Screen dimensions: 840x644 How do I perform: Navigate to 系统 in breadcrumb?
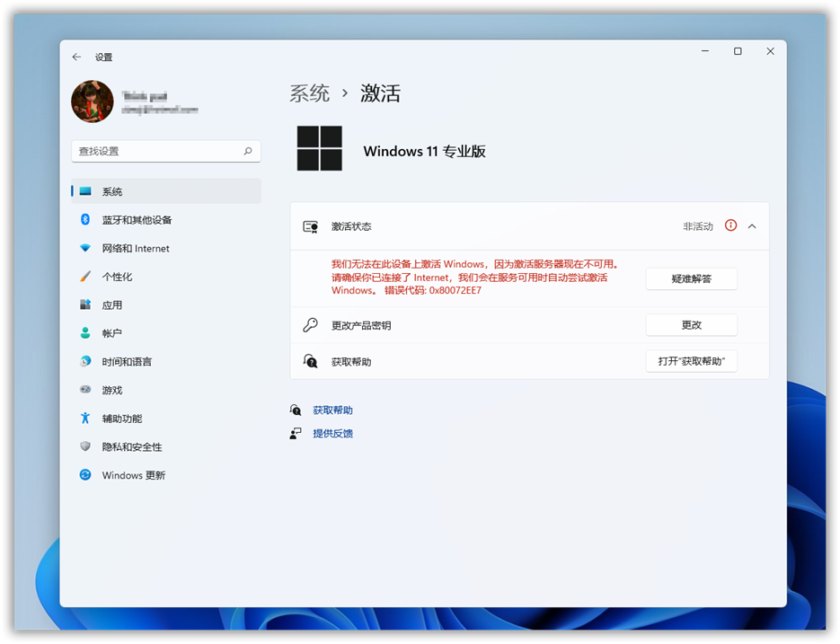pos(310,93)
